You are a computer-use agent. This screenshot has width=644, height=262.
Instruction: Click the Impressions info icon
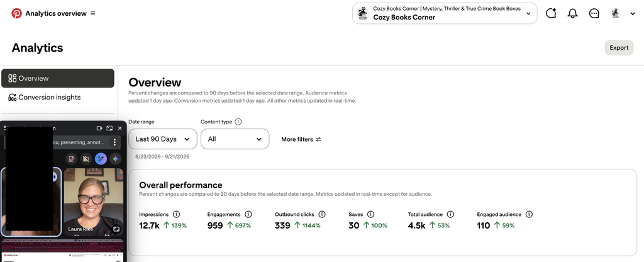click(176, 214)
